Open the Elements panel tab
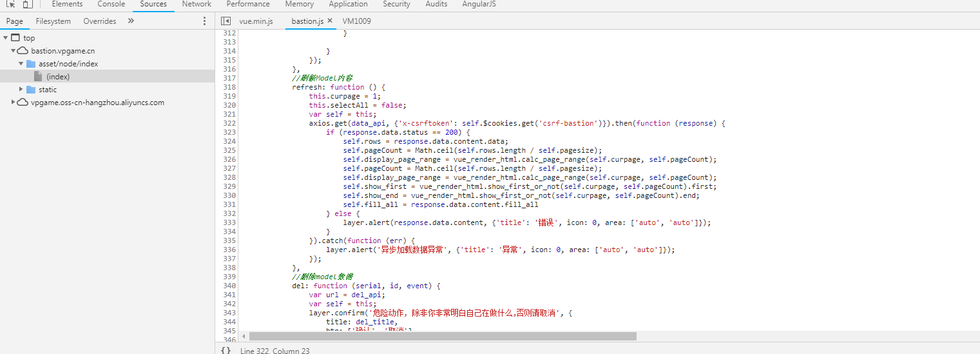This screenshot has width=980, height=354. coord(67,4)
